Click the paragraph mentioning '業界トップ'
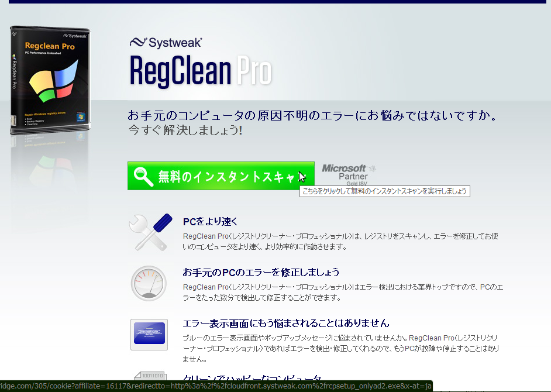Image resolution: width=551 pixels, height=392 pixels. (x=343, y=292)
